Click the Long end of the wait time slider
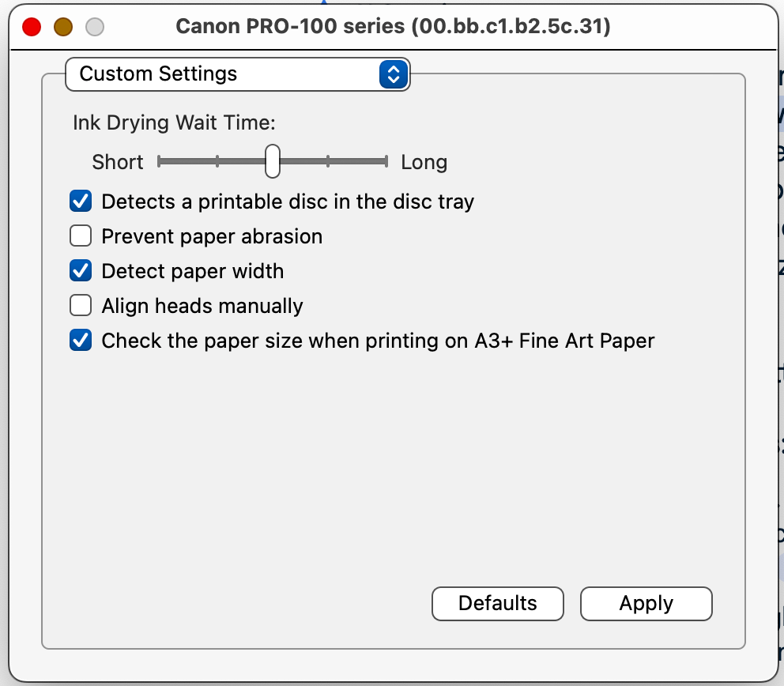This screenshot has height=686, width=784. click(385, 160)
